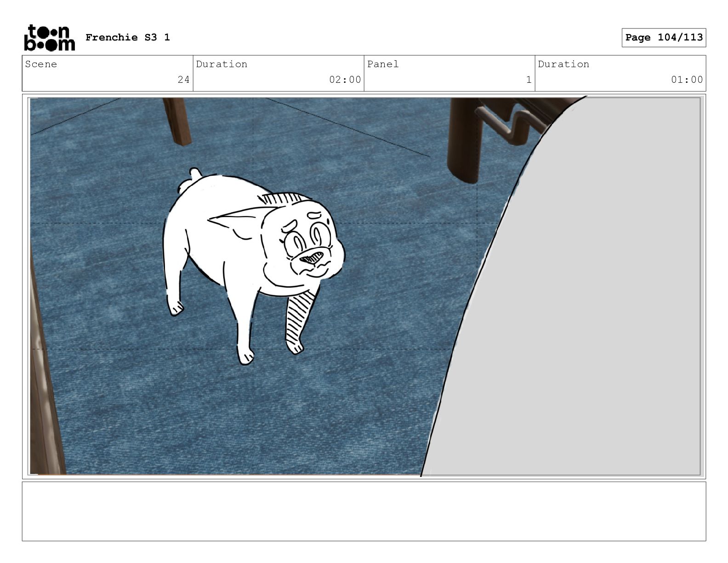Click the Toon Boom logo
This screenshot has width=728, height=563.
point(49,37)
